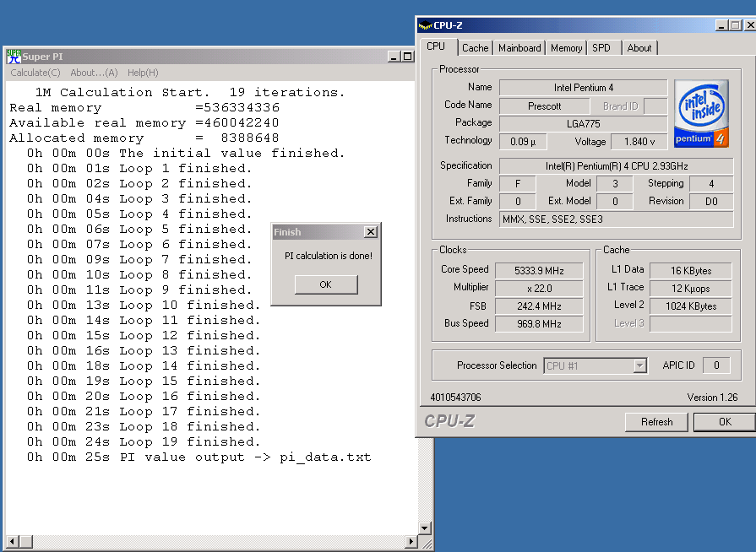Click the Package field showing LGA775
756x552 pixels.
pyautogui.click(x=584, y=124)
